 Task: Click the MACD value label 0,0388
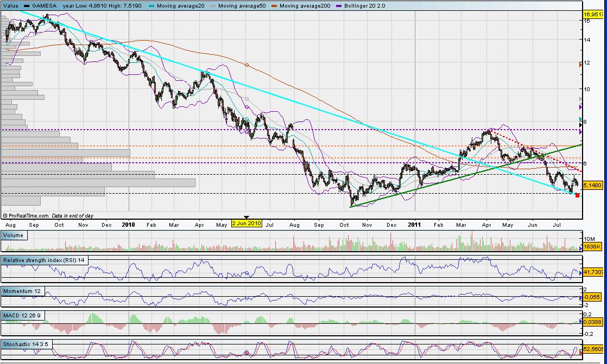pos(592,322)
